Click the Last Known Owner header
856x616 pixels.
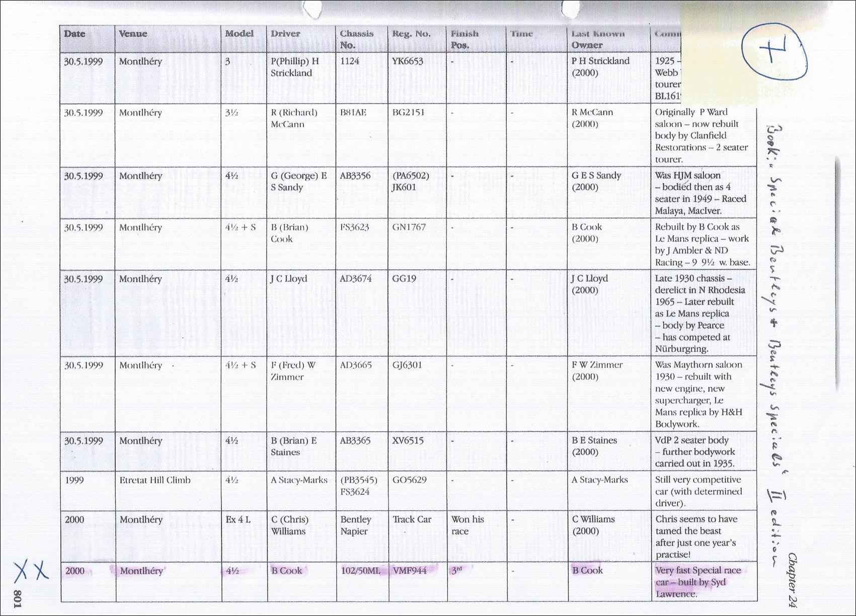pyautogui.click(x=597, y=39)
